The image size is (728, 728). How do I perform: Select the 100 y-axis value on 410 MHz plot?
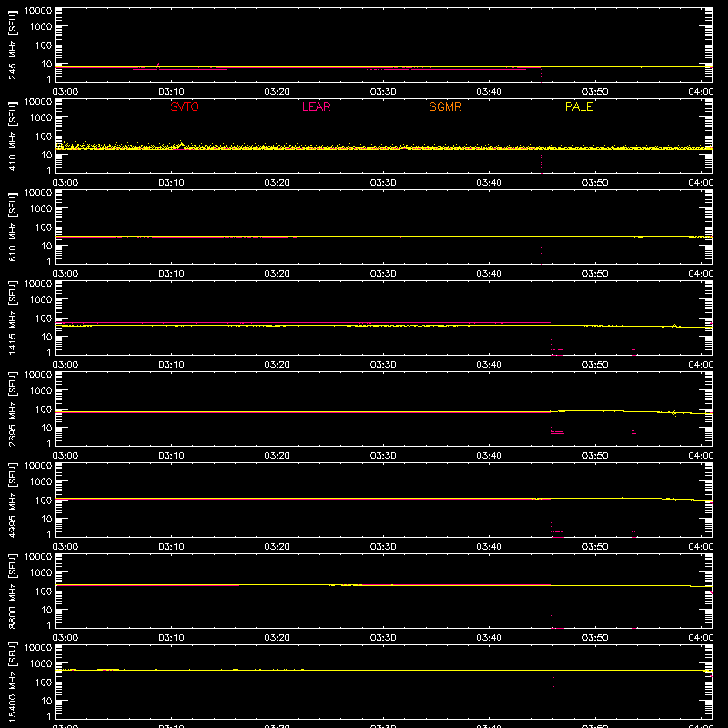point(44,136)
